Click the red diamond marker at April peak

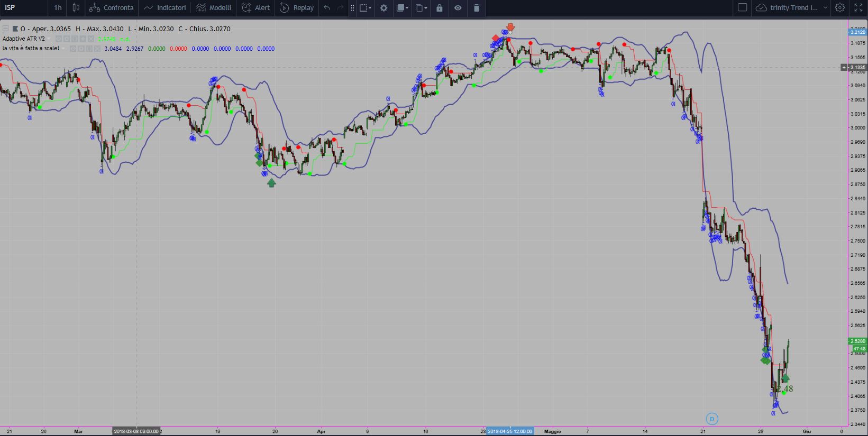496,38
